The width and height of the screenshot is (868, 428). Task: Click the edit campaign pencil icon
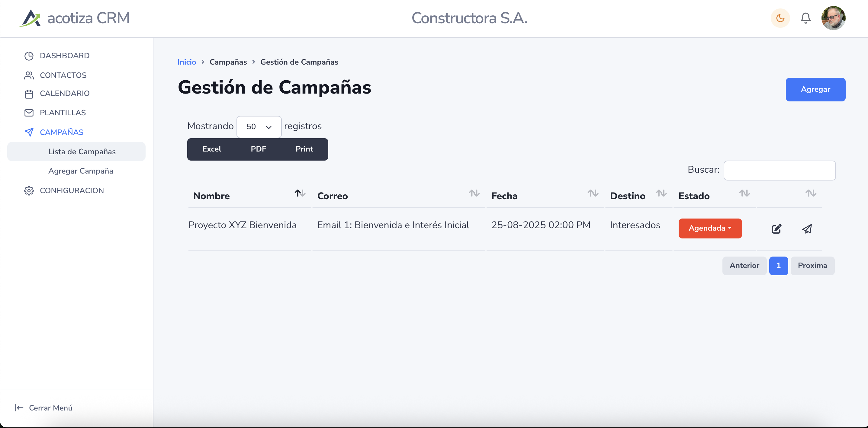pos(776,229)
